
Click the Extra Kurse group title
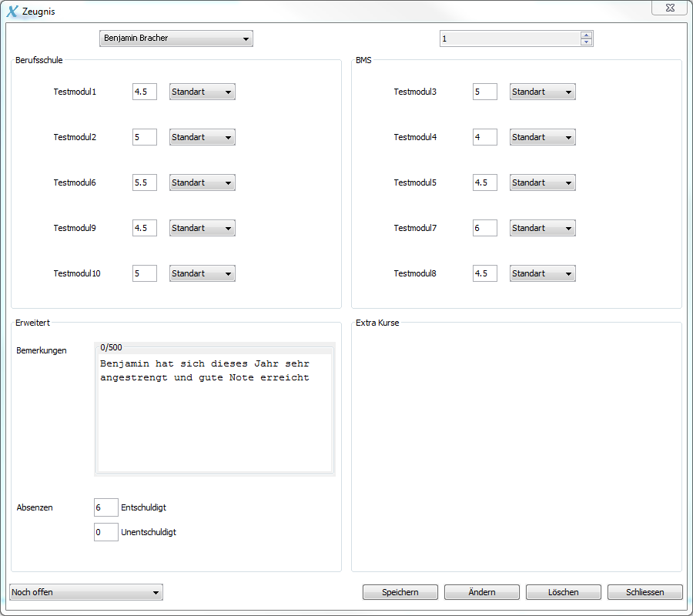(x=377, y=323)
